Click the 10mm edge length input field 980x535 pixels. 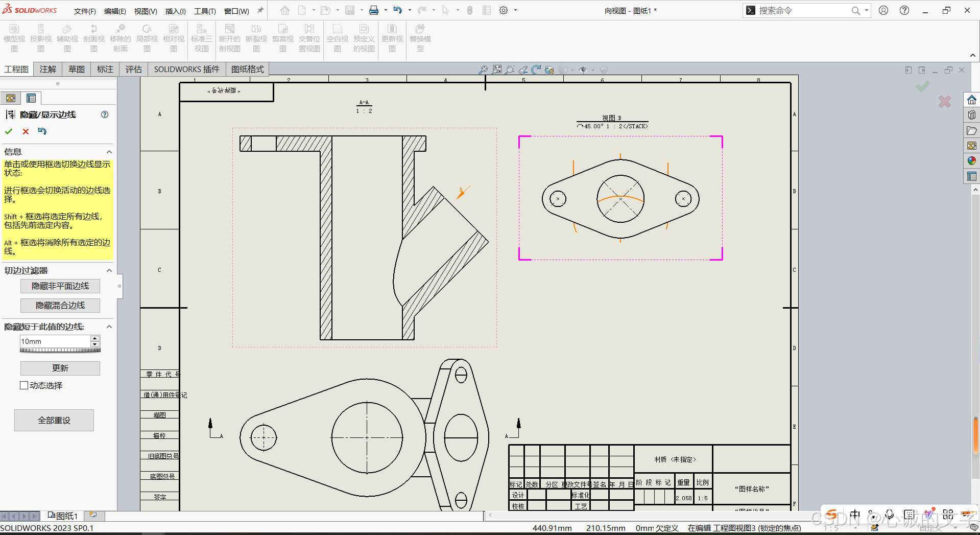55,341
